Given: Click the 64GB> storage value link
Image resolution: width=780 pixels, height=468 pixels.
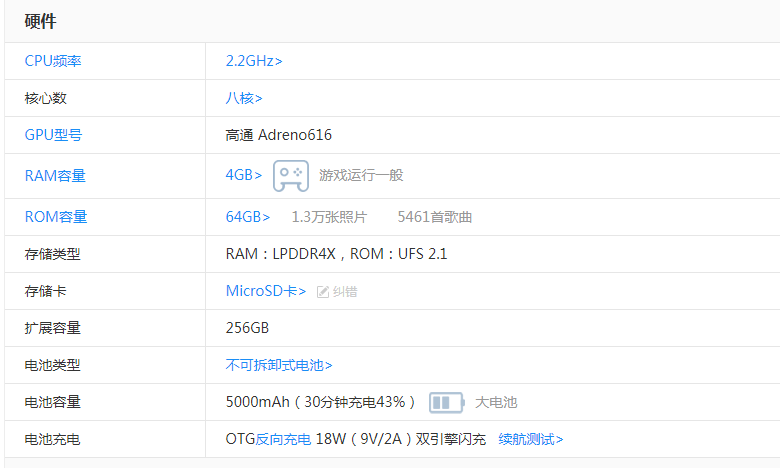Looking at the screenshot, I should point(248,217).
